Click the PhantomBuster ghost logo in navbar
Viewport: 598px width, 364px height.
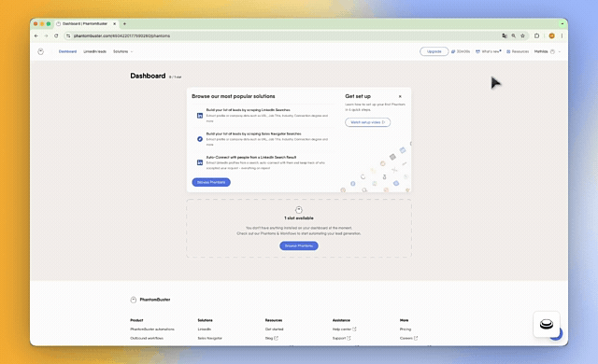(41, 51)
